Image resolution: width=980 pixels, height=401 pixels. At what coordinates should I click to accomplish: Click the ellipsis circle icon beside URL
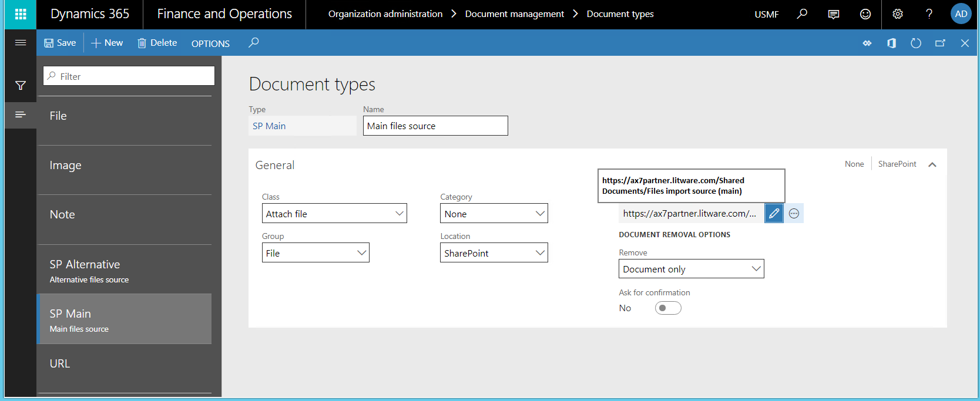[794, 214]
